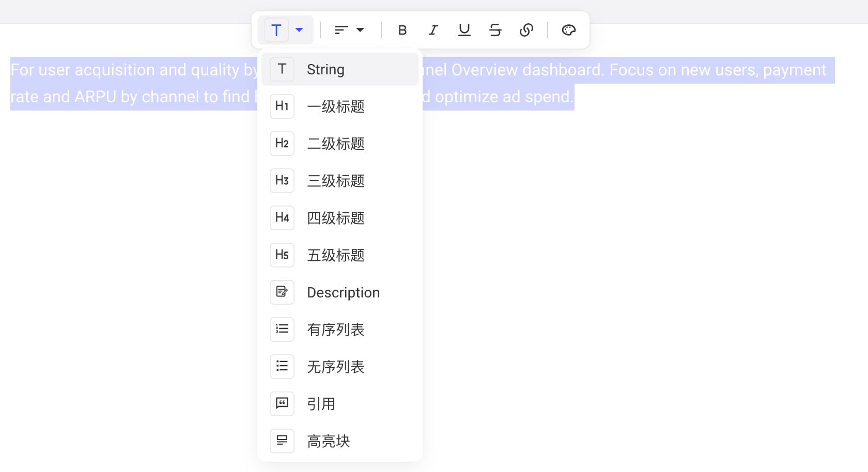868x472 pixels.
Task: Apply 引用 quote block
Action: pos(340,404)
